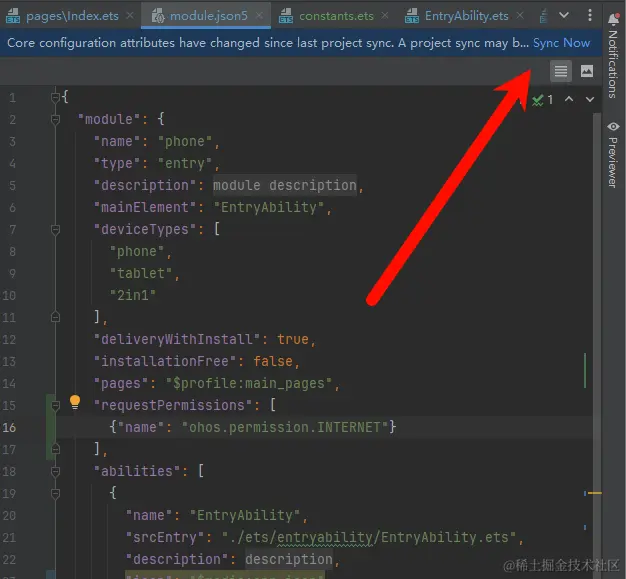Click the constants.ets file type icon
The width and height of the screenshot is (626, 579).
(286, 16)
